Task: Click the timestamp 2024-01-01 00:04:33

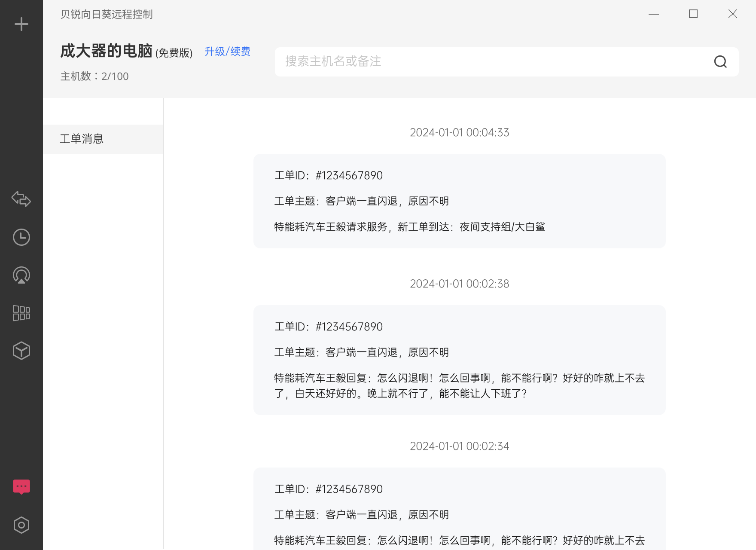Action: click(460, 132)
